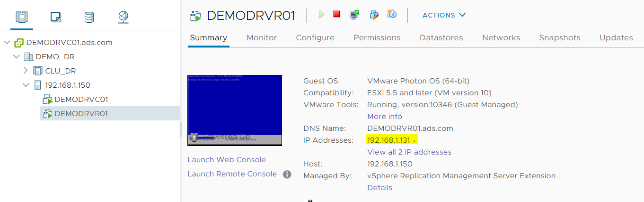Go to the Updates tab

pos(616,37)
